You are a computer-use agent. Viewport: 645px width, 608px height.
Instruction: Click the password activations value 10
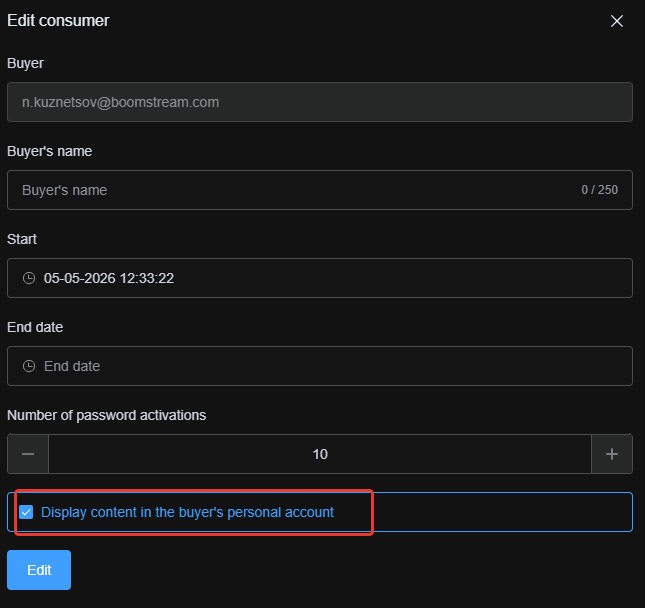point(320,454)
